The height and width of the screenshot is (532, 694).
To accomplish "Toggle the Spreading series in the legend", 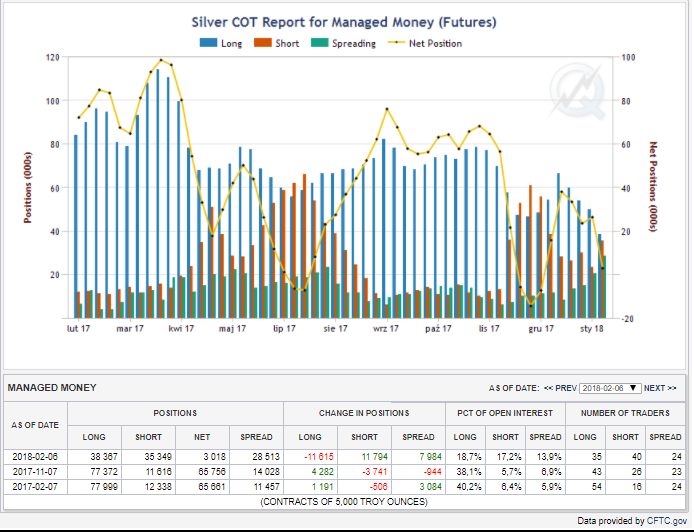I will coord(343,43).
